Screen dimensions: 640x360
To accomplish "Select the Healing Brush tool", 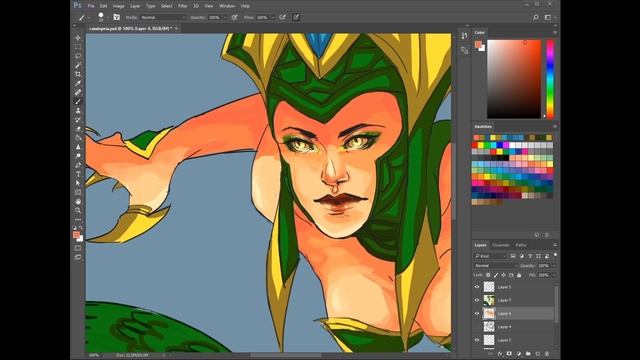I will [78, 92].
